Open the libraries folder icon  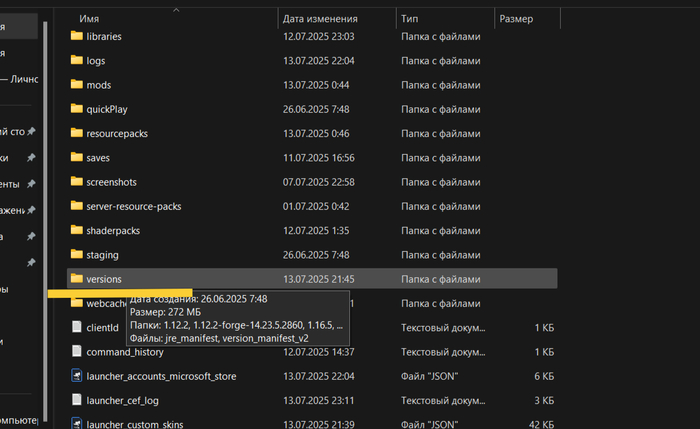pos(76,36)
